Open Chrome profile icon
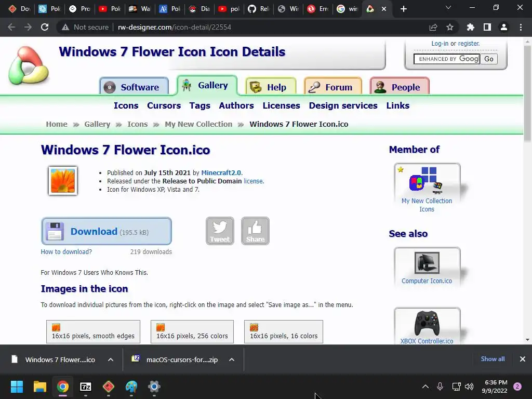 pyautogui.click(x=504, y=27)
